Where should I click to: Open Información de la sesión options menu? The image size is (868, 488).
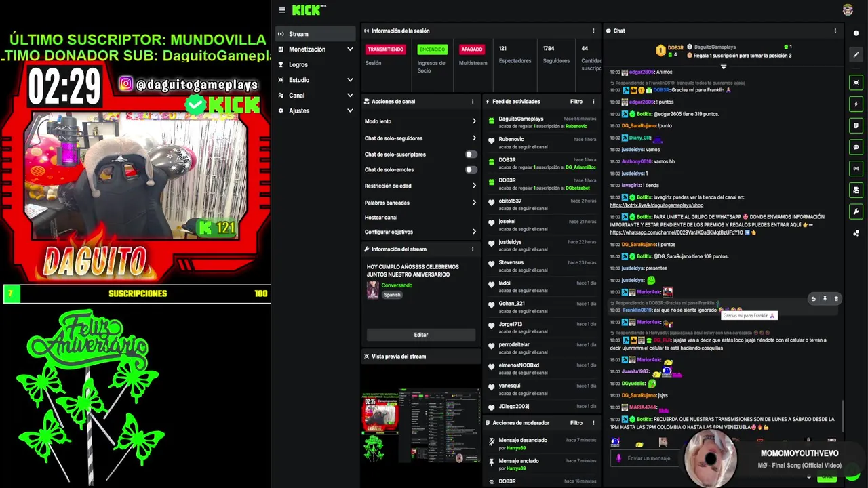[x=593, y=30]
